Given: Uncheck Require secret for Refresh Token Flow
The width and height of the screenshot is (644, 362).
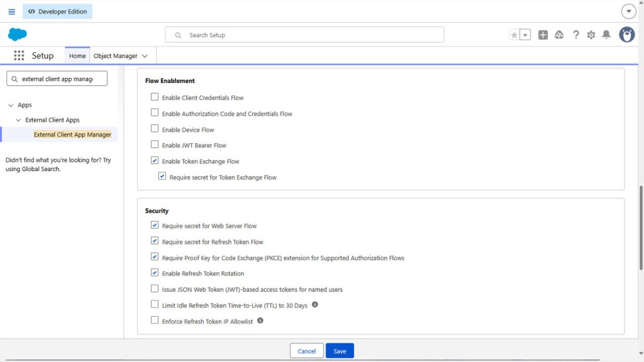Looking at the screenshot, I should (x=155, y=241).
